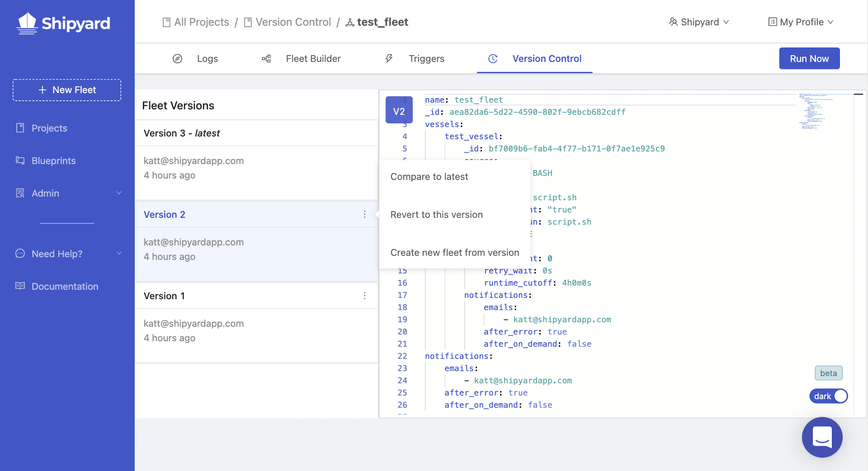Click line number 16 in the gutter
868x471 pixels.
(402, 283)
